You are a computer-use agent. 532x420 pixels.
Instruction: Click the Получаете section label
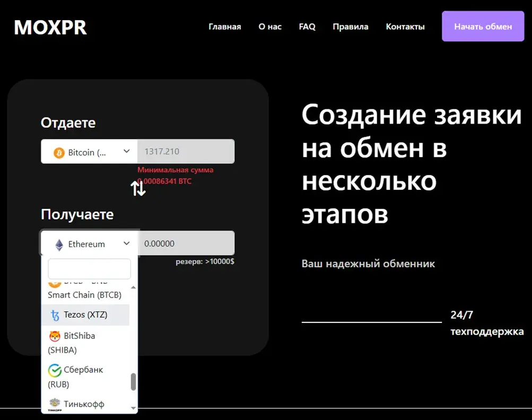77,214
